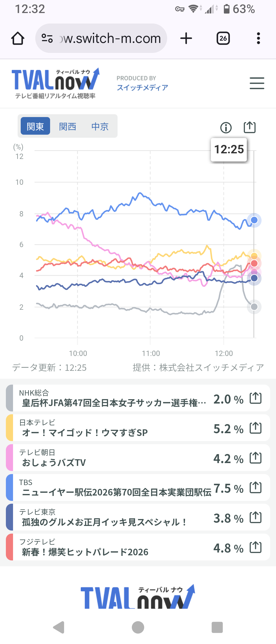Switch to the 関西 region tab
The image size is (276, 644).
tap(67, 126)
